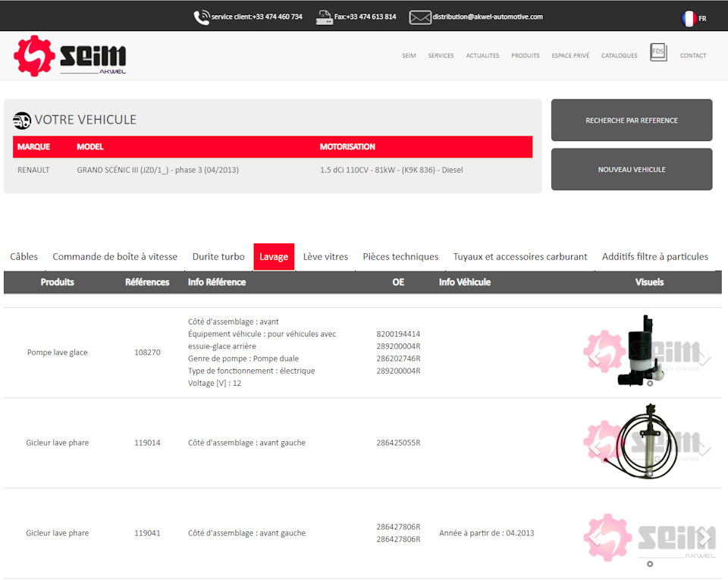The width and height of the screenshot is (728, 580).
Task: Open the FDS document icon
Action: pos(658,52)
